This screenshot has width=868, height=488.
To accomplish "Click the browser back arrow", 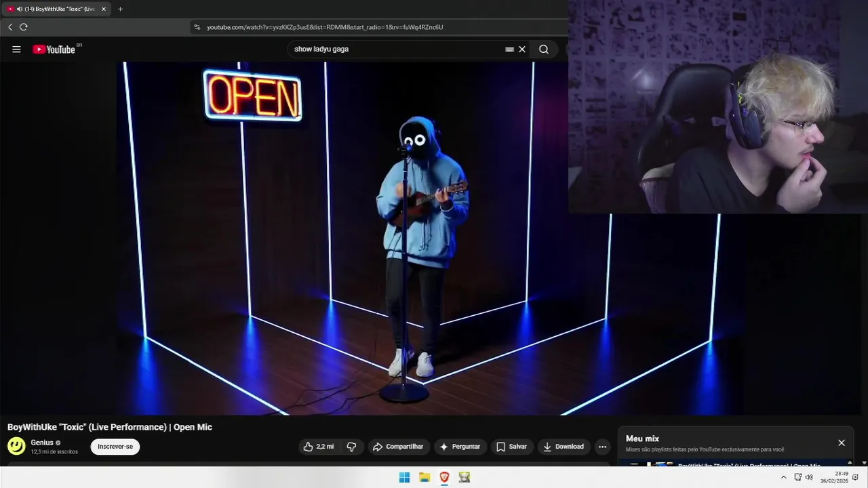I will pyautogui.click(x=10, y=27).
